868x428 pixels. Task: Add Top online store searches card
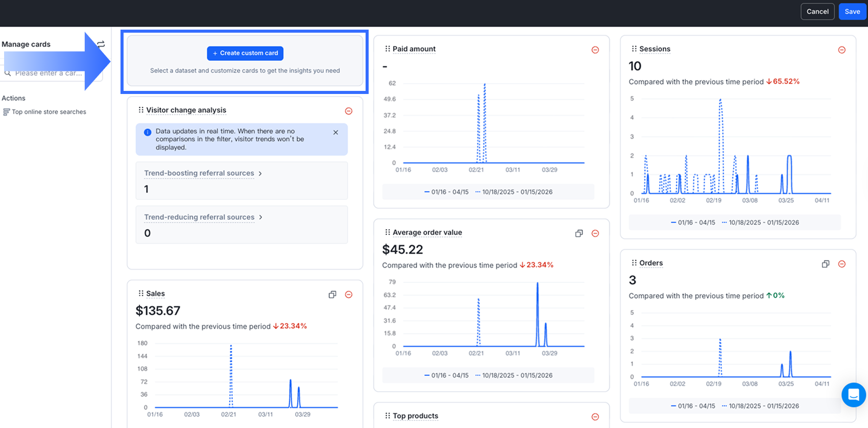tap(49, 112)
